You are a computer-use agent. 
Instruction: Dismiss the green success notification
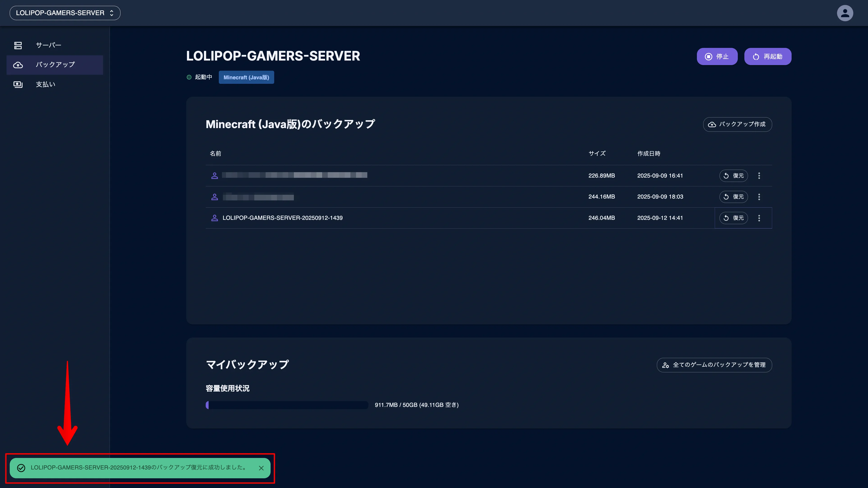tap(261, 468)
